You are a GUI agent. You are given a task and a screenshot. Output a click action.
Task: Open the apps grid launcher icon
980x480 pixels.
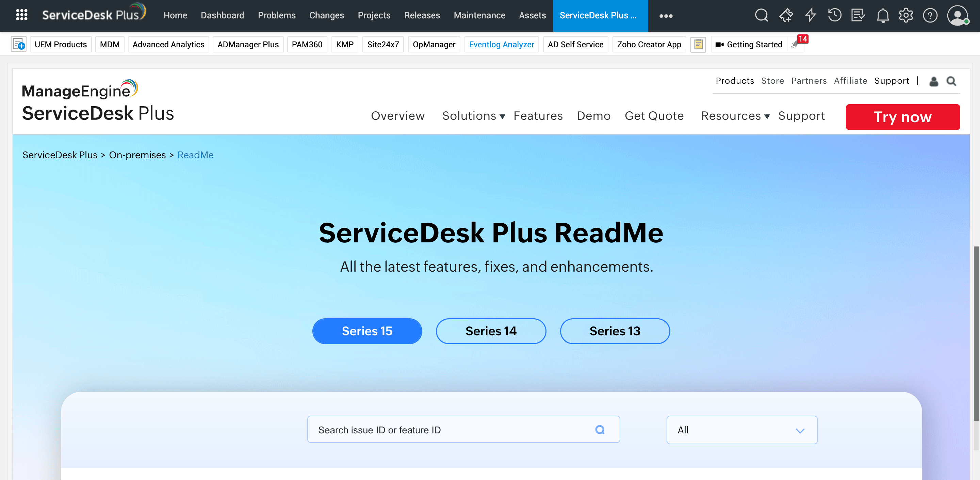pos(22,15)
